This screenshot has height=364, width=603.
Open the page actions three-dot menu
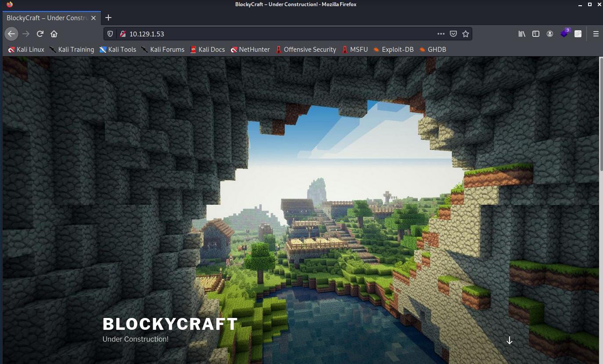pyautogui.click(x=441, y=34)
